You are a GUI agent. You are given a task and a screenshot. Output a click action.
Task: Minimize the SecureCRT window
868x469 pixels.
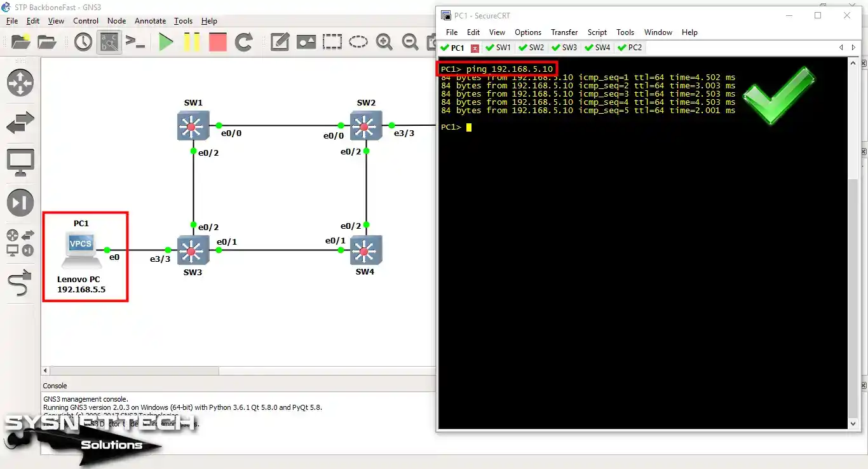789,15
